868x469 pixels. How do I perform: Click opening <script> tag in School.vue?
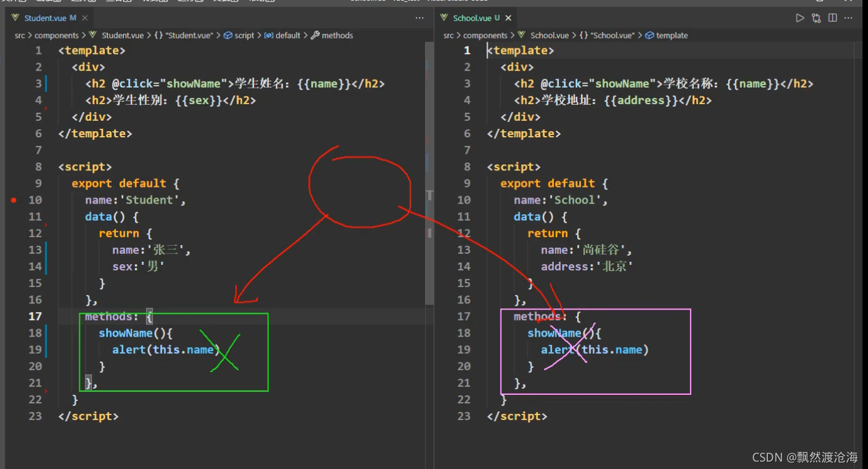(x=513, y=167)
